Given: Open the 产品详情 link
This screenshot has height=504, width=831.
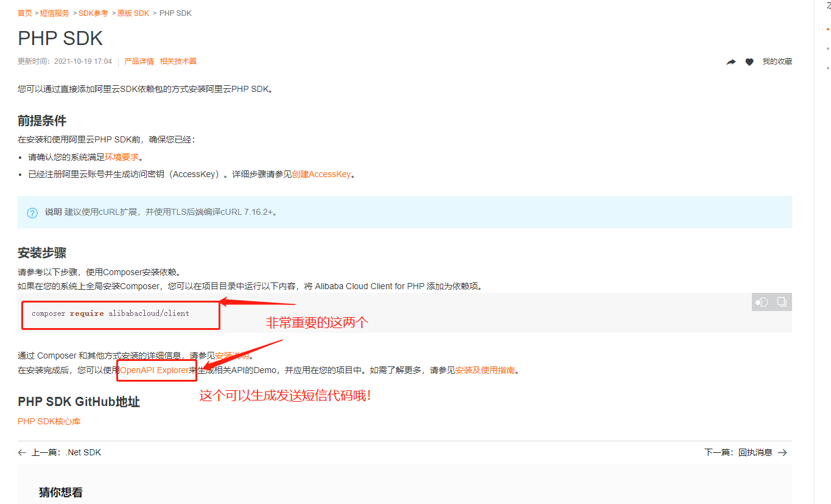Looking at the screenshot, I should [x=139, y=61].
